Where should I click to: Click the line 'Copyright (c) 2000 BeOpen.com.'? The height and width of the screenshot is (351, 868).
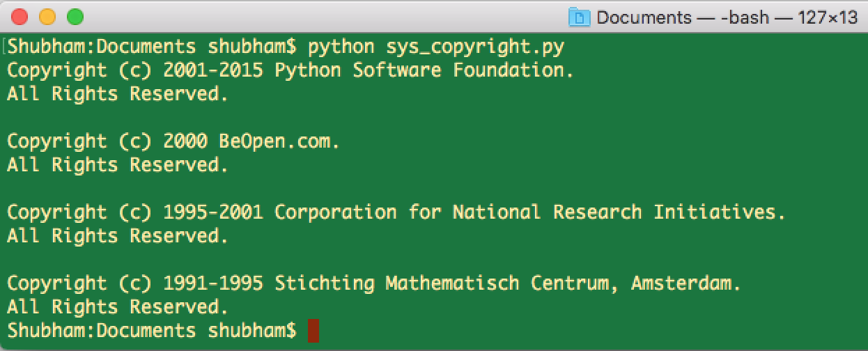point(173,141)
